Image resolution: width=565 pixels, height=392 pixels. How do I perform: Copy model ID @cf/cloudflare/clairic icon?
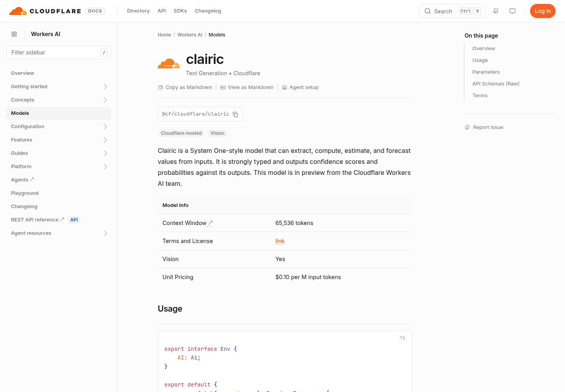[235, 114]
